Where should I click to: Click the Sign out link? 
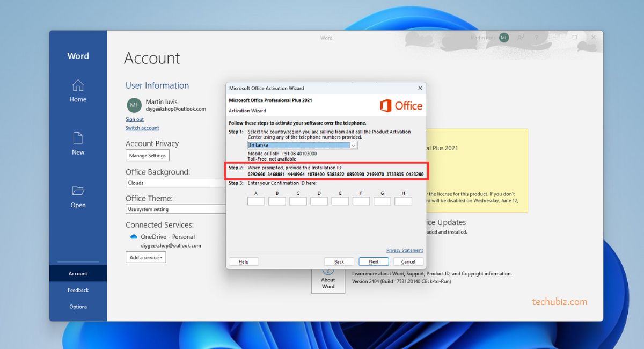coord(135,119)
